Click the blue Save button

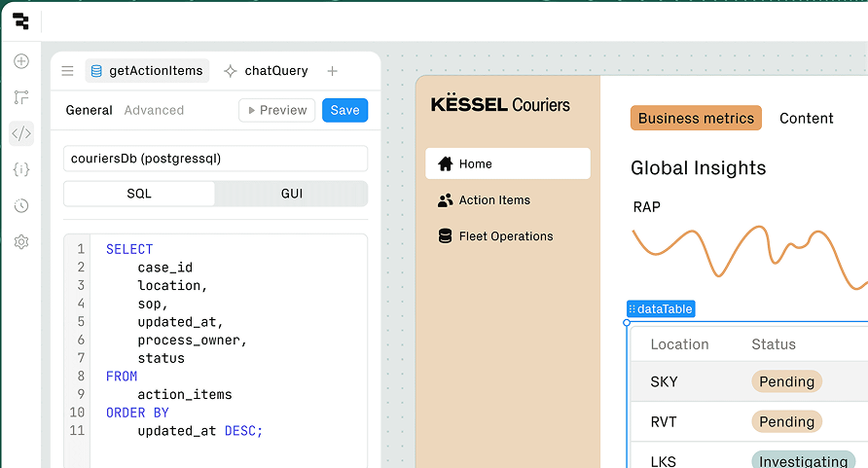(x=344, y=111)
